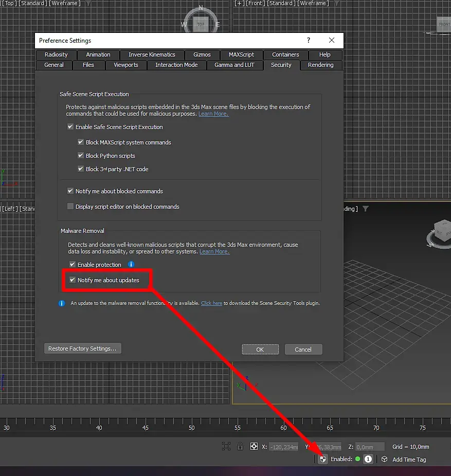This screenshot has height=476, width=451.
Task: Toggle Block MAXScript system commands checkbox
Action: click(81, 142)
